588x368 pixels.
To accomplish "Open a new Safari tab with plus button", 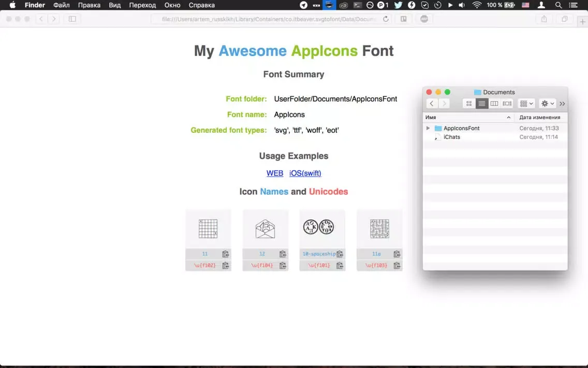I will 582,22.
